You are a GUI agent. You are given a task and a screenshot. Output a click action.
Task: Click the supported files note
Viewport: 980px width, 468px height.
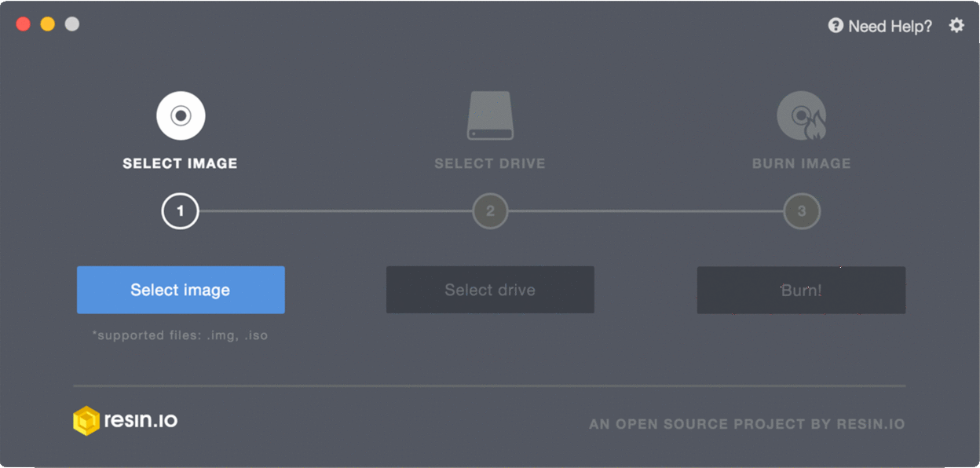(x=180, y=335)
